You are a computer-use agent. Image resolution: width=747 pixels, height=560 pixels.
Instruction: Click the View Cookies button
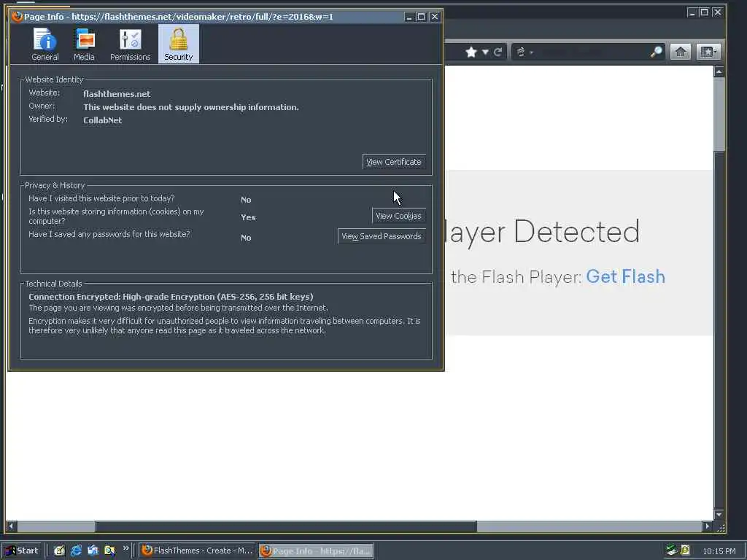399,216
